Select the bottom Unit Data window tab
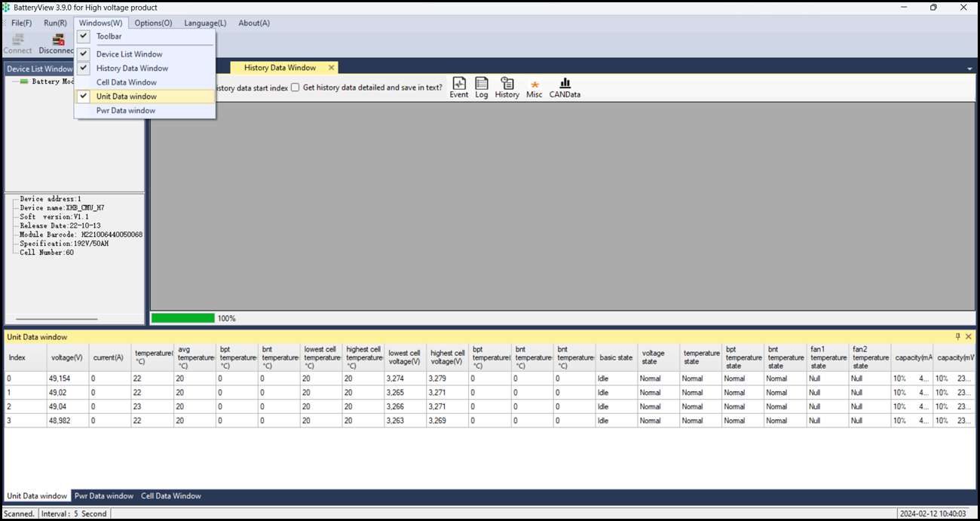Screen dimensions: 980x521 (x=37, y=496)
